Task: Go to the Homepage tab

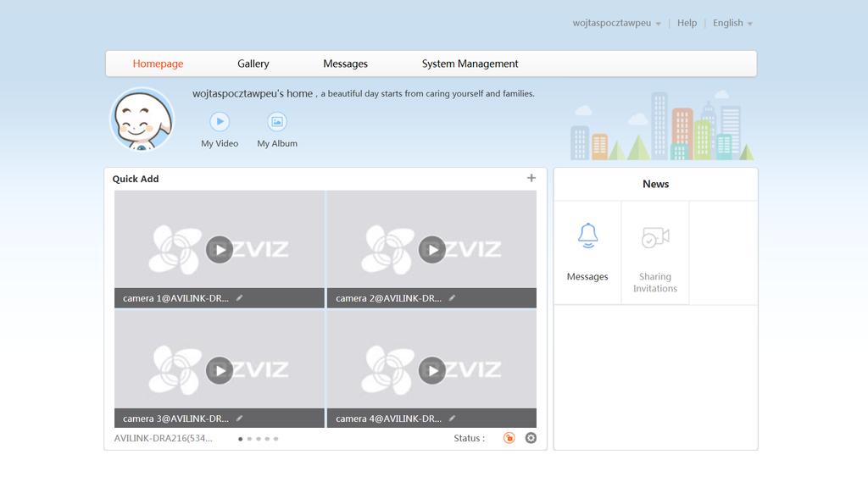Action: [x=158, y=64]
